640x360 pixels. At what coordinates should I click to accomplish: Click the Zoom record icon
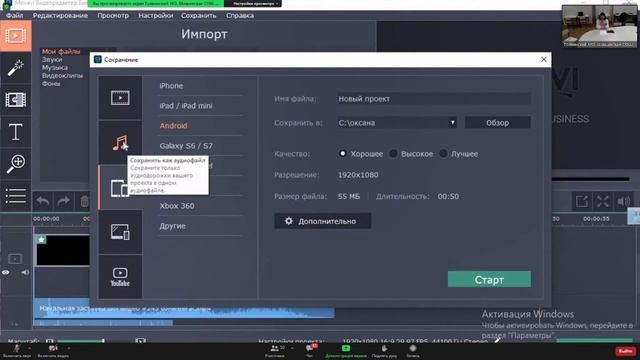pos(413,348)
